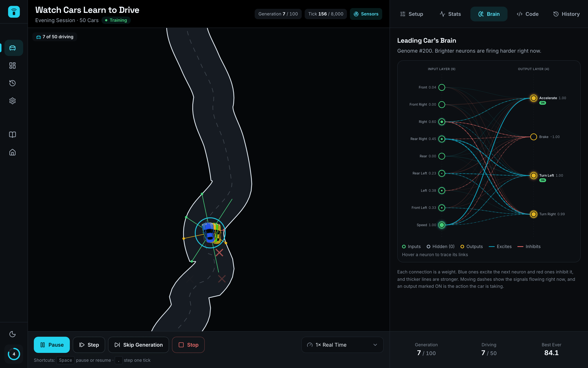Click the Rear Left input neuron

pyautogui.click(x=442, y=173)
